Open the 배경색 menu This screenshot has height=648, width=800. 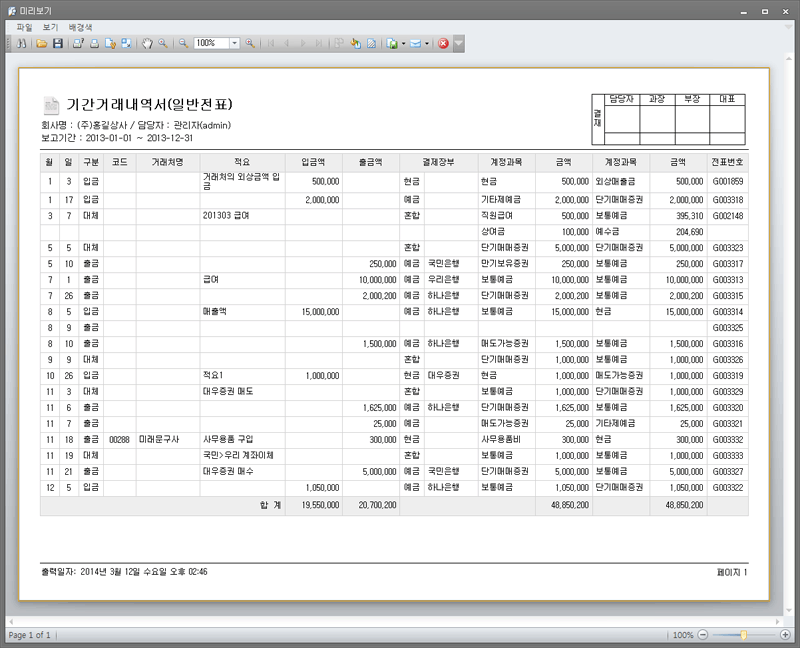[81, 27]
